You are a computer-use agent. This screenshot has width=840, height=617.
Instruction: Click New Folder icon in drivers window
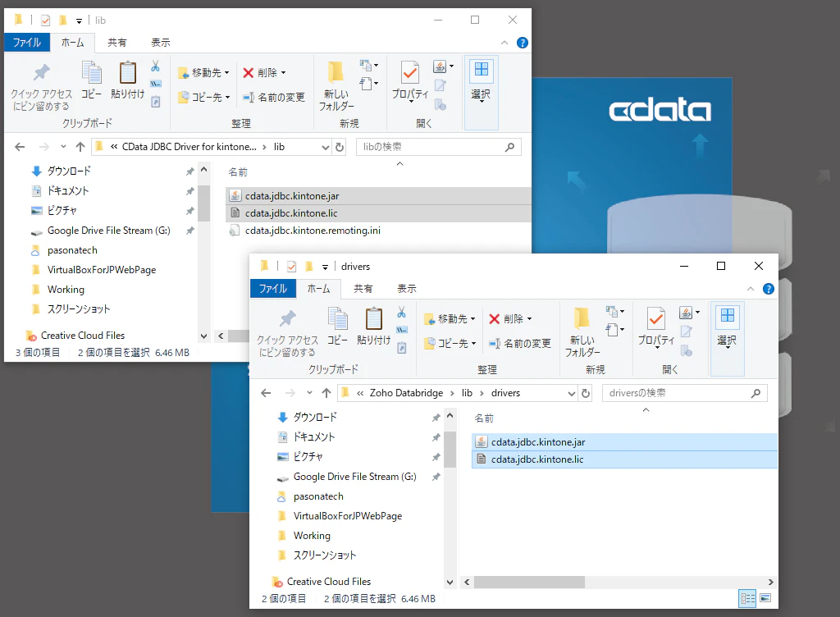point(582,332)
